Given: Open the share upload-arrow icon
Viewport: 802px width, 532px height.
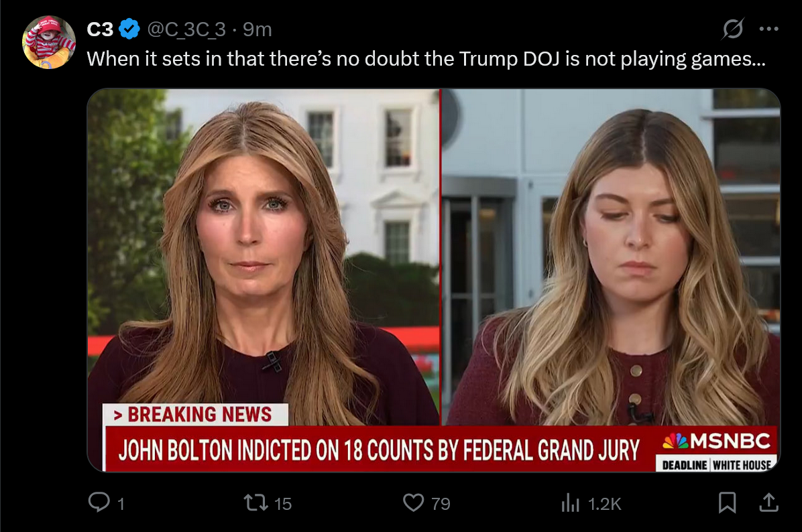Looking at the screenshot, I should click(768, 503).
